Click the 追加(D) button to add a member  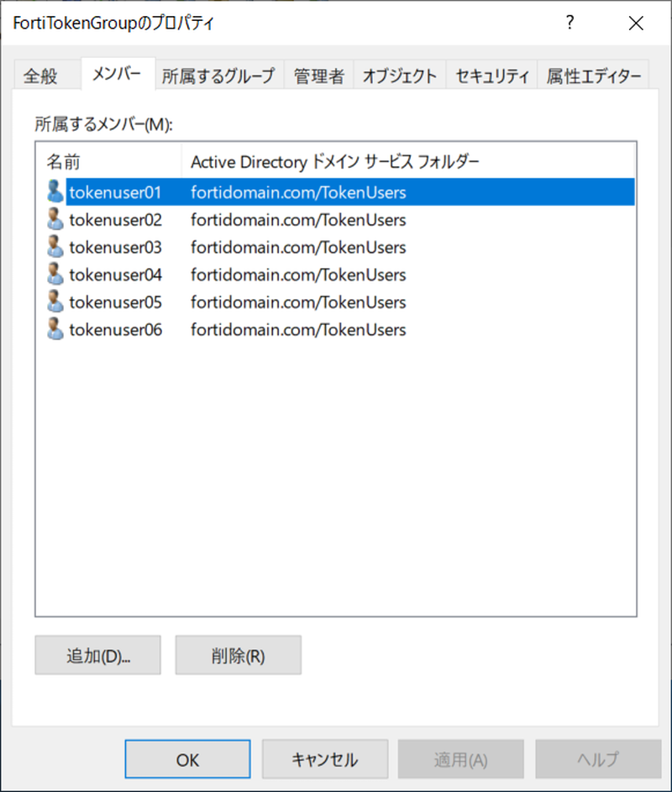pos(97,655)
